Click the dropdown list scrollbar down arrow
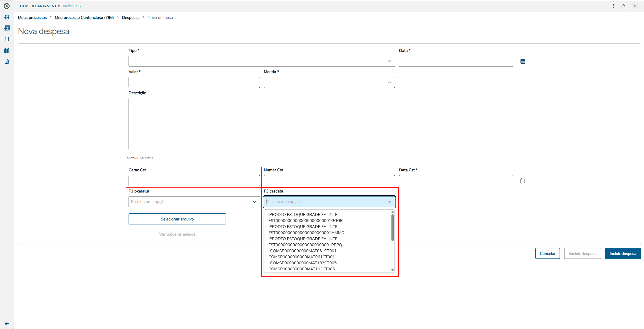This screenshot has height=329, width=644. pos(392,270)
